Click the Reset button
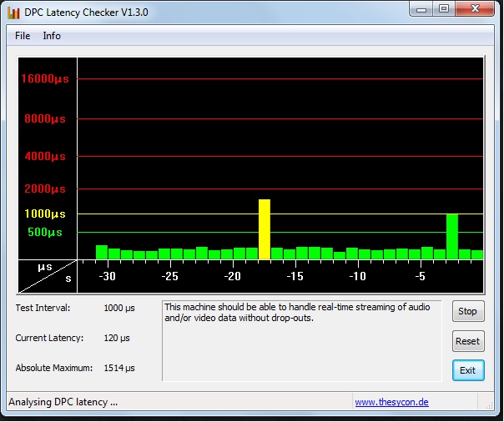 click(468, 341)
